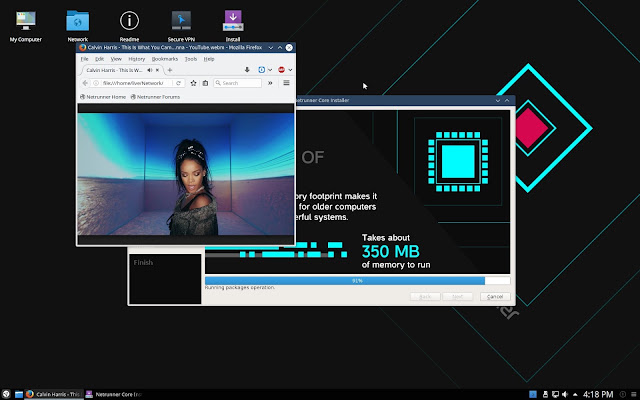This screenshot has width=640, height=400.
Task: Mute the Calvin Harris tab audio
Action: click(x=150, y=70)
